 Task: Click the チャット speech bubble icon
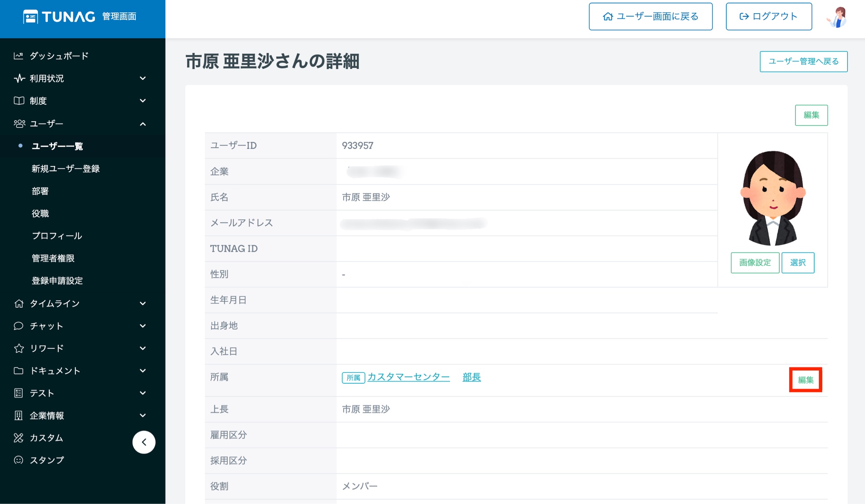coord(18,326)
